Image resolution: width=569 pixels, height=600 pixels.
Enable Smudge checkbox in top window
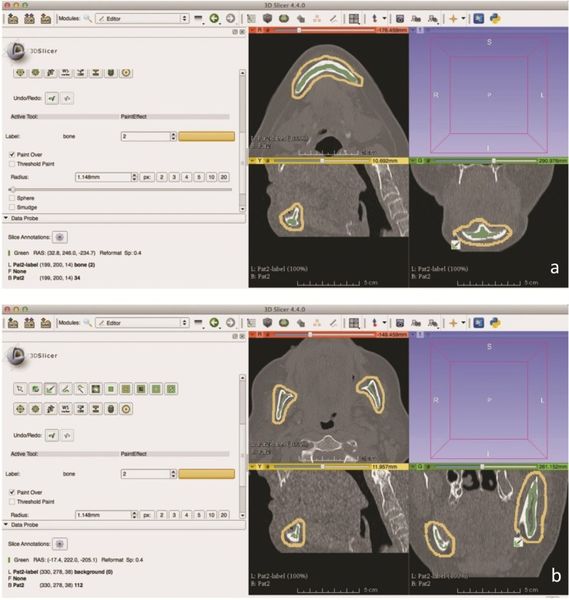point(12,207)
